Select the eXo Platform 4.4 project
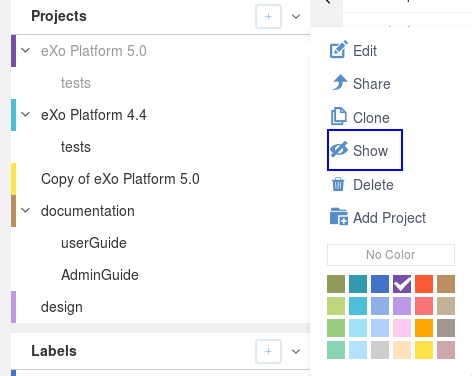Viewport: 472px width, 376px height. 94,115
